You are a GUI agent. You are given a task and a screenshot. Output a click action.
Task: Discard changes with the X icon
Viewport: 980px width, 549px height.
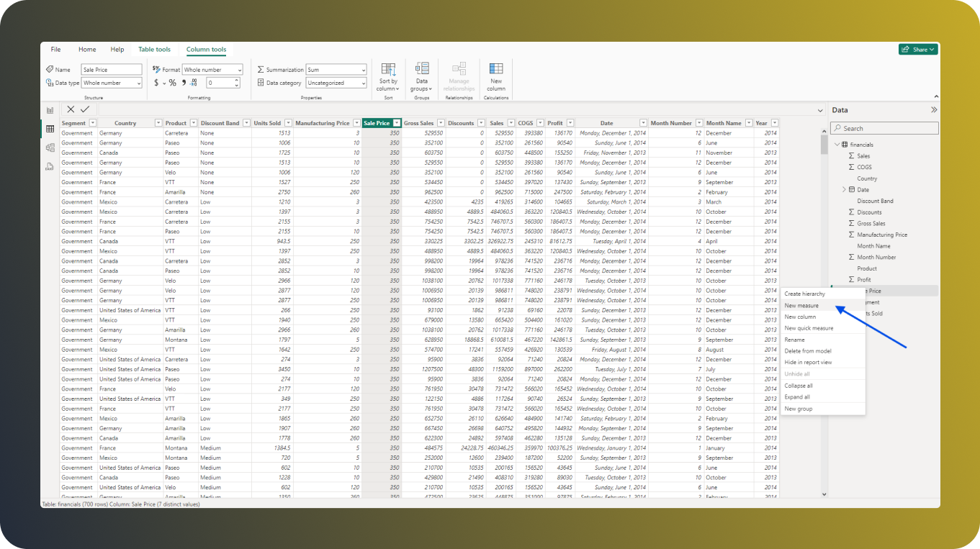click(x=70, y=109)
